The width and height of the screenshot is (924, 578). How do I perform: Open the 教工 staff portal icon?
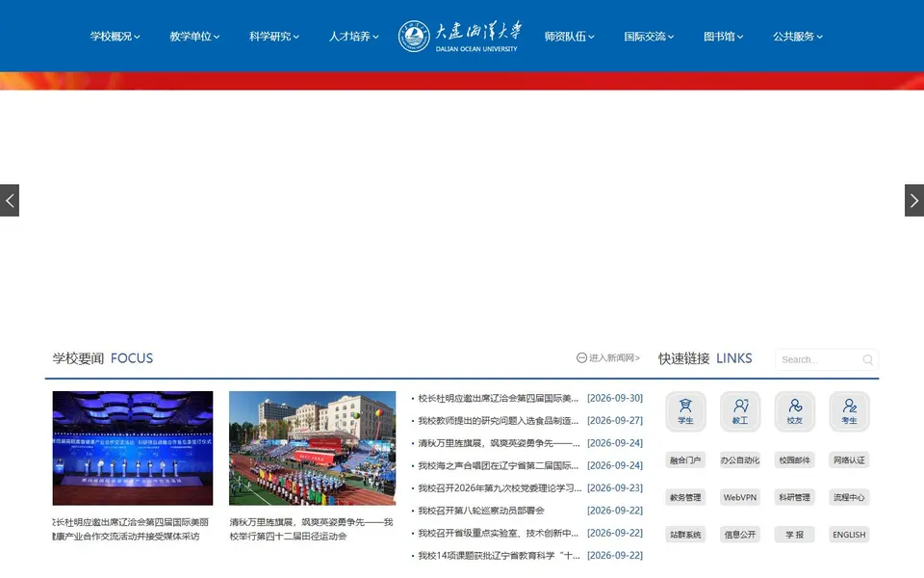click(x=740, y=411)
